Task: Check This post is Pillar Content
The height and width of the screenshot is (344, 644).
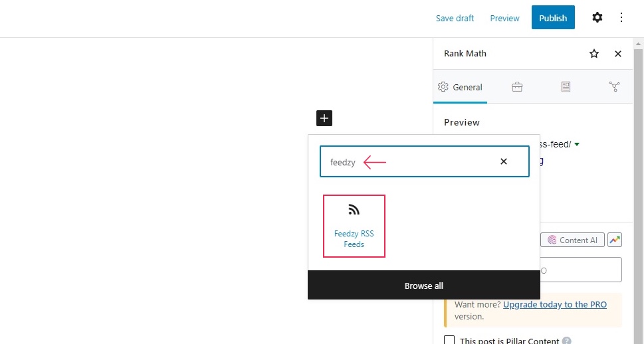Action: point(449,341)
